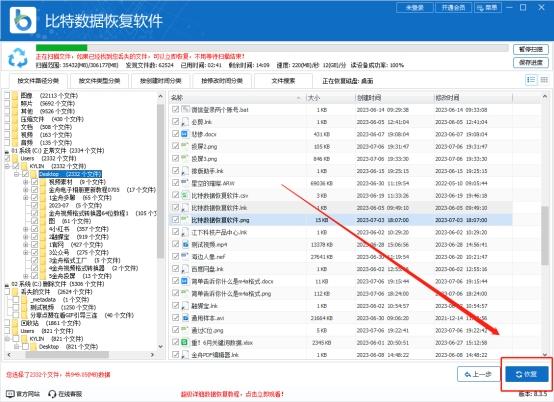Click the .nef photo file icon
The width and height of the screenshot is (554, 402).
coord(185,256)
